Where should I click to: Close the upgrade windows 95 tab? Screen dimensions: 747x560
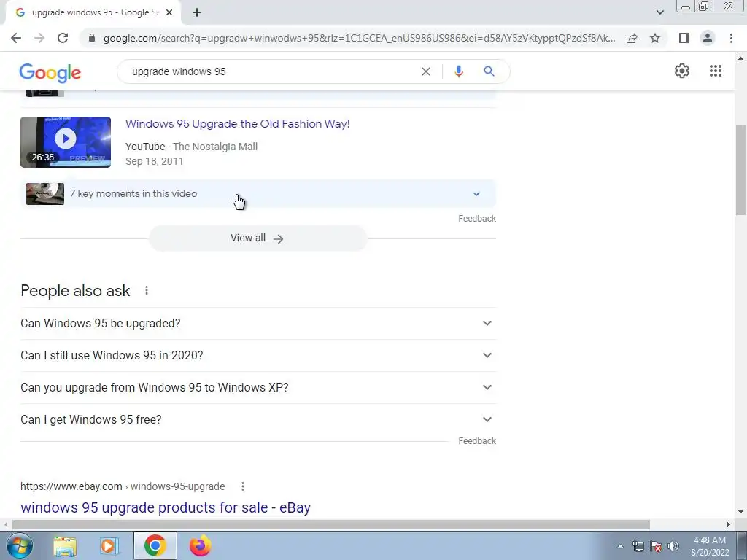pyautogui.click(x=169, y=13)
